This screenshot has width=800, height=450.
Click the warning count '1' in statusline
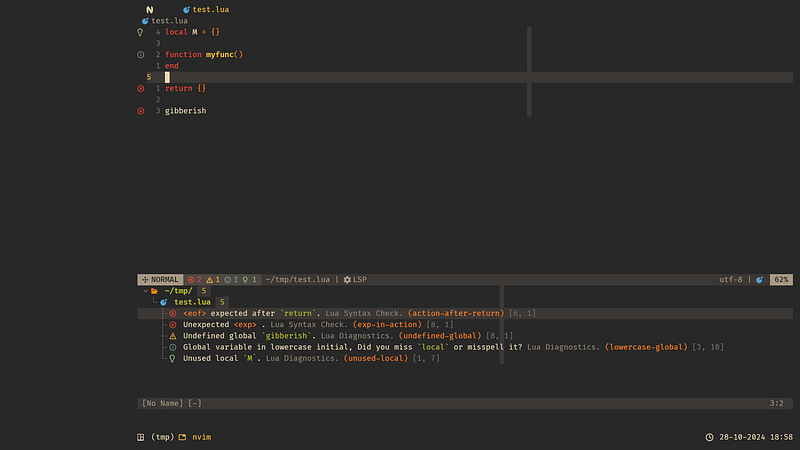213,280
